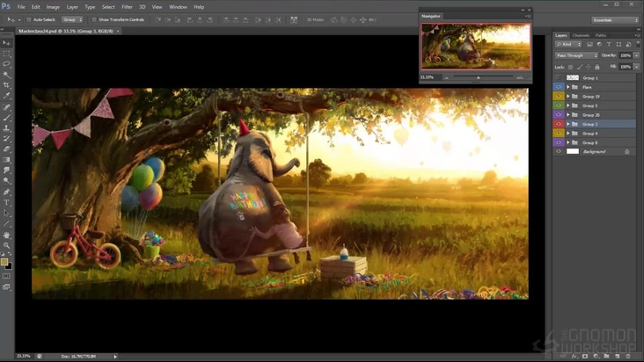This screenshot has width=644, height=362.
Task: Select the Horizontal Type tool
Action: pos(6,203)
